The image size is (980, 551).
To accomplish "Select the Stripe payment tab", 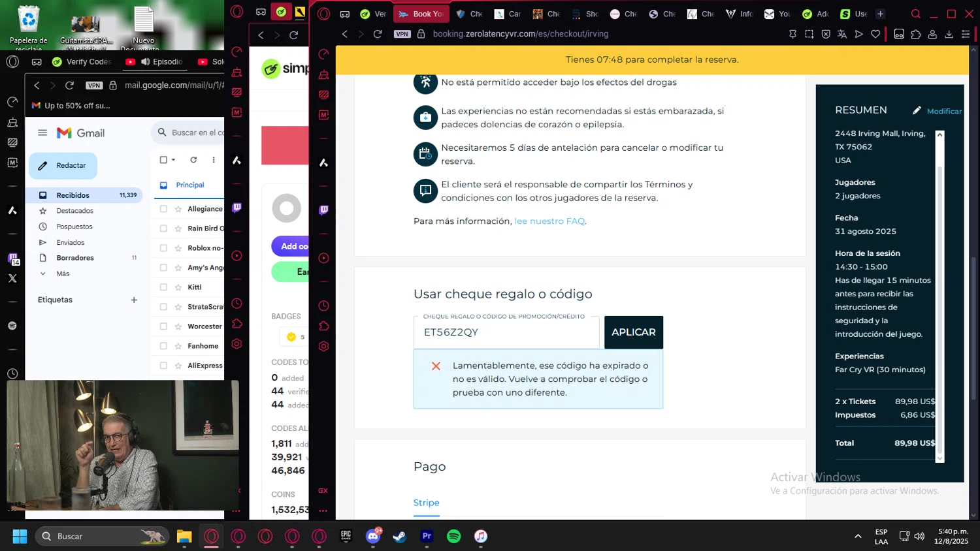I will 426,503.
